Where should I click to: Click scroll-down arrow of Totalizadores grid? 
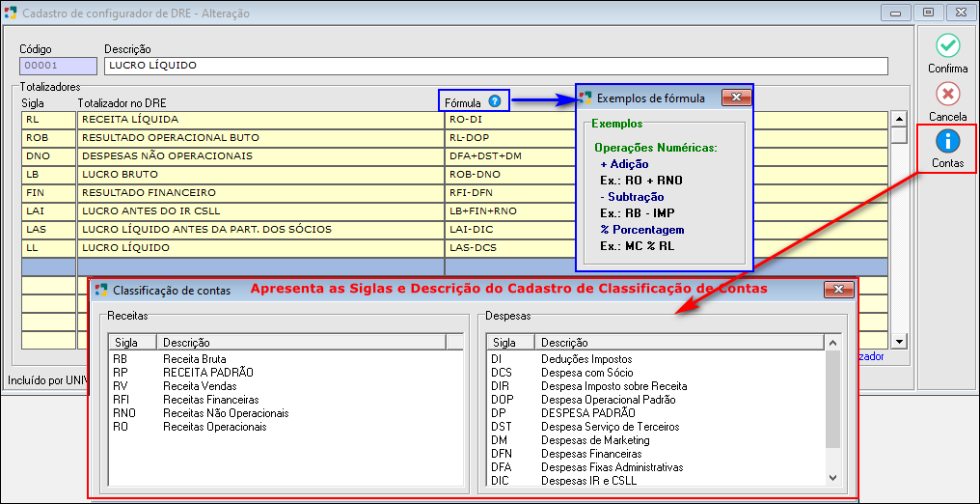click(x=899, y=341)
